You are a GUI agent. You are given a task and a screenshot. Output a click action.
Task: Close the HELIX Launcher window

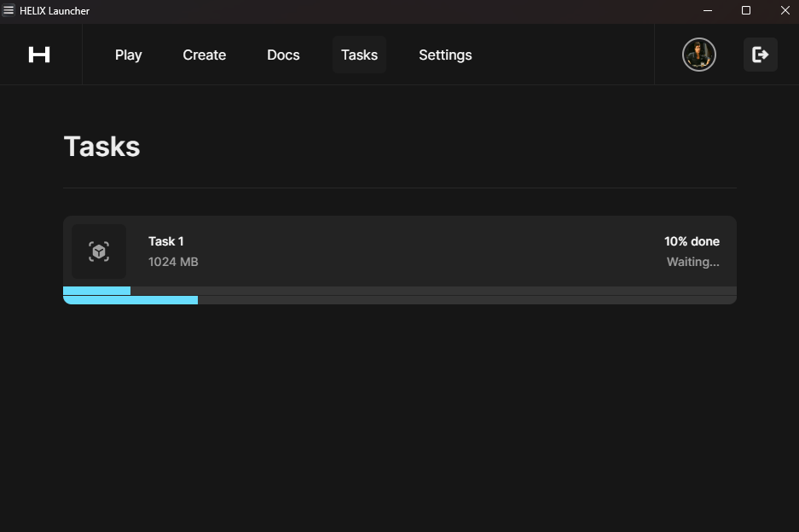click(785, 10)
